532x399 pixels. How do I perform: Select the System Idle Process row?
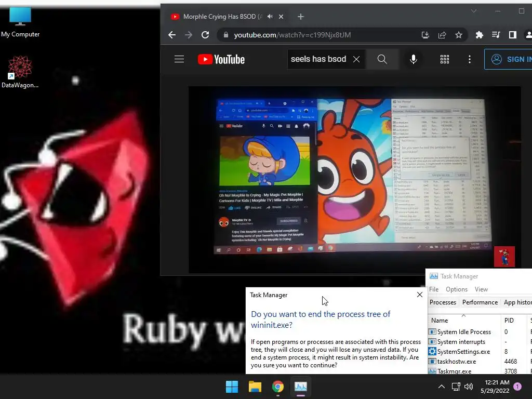[x=480, y=332]
